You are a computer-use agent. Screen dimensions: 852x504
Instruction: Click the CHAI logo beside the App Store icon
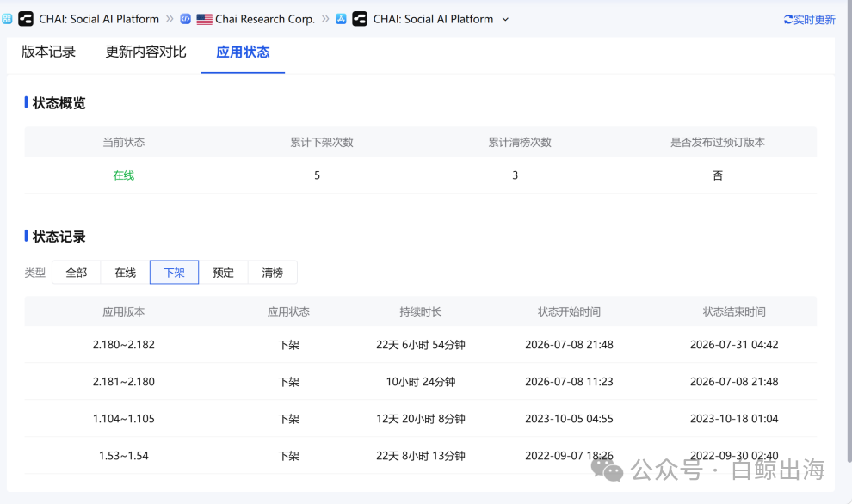click(360, 19)
